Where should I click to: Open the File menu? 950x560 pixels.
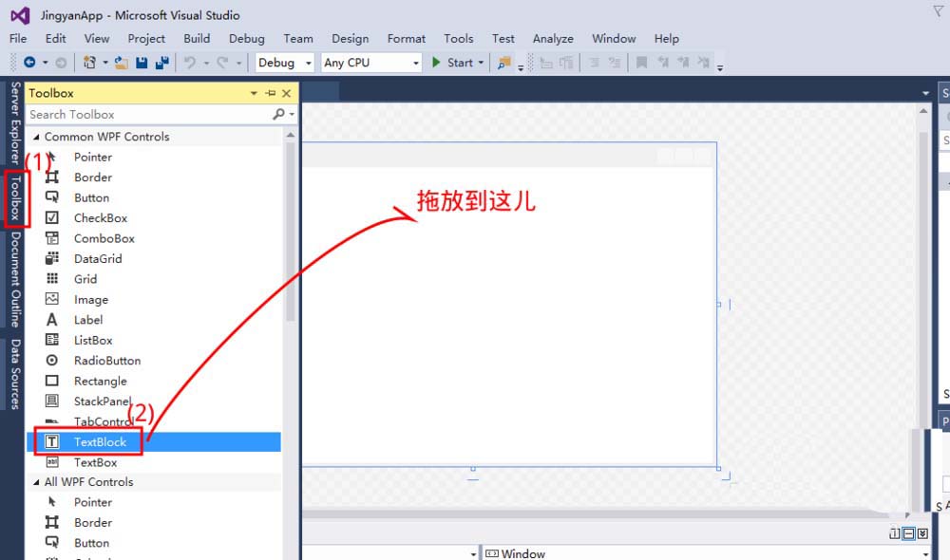click(18, 38)
